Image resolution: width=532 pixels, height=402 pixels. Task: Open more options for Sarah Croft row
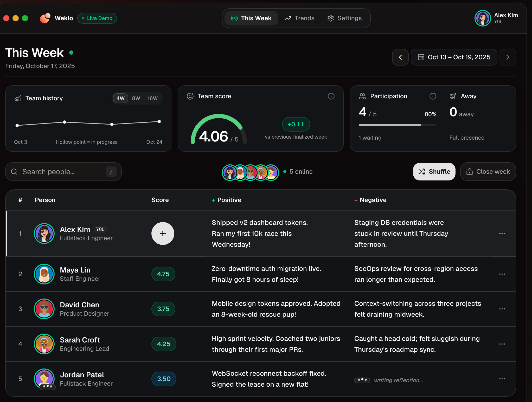tap(502, 344)
